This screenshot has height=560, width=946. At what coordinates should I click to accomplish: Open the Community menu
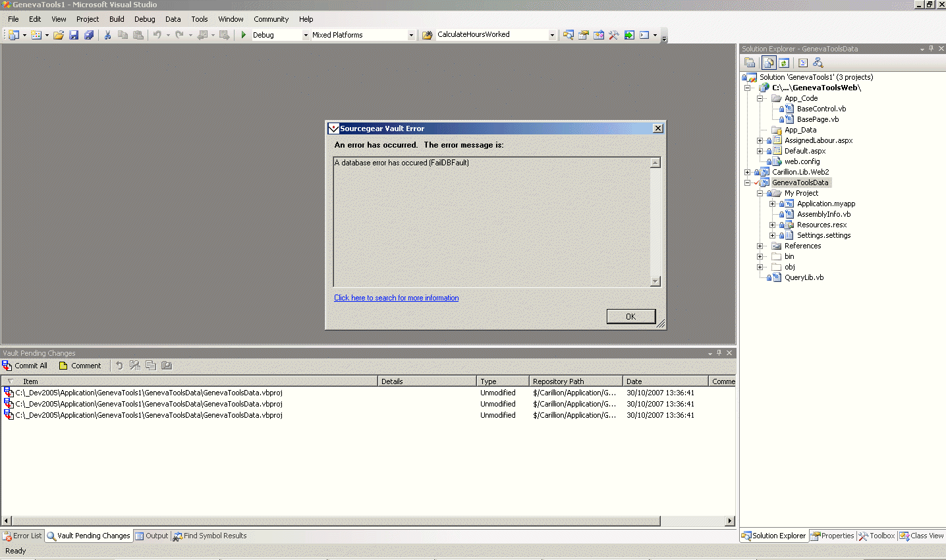(x=271, y=19)
